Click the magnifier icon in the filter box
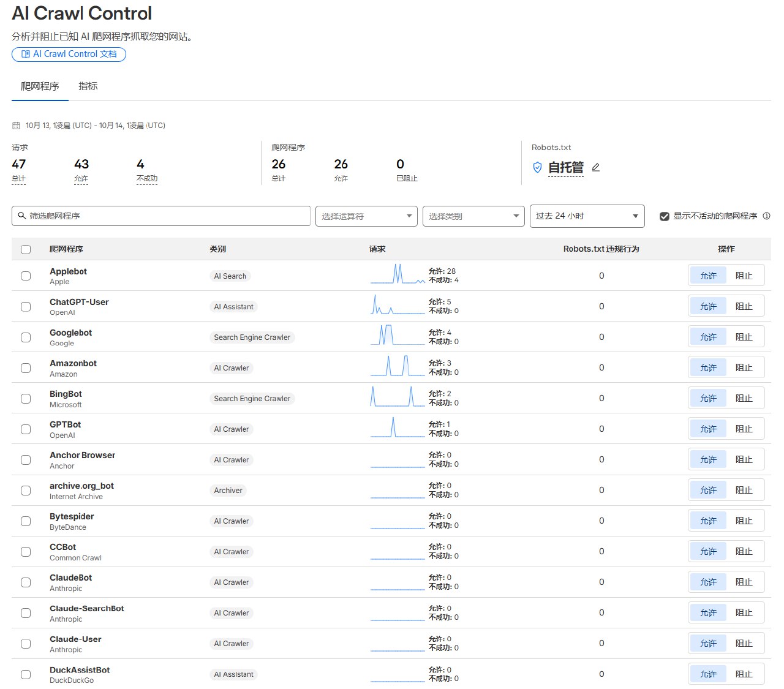This screenshot has width=784, height=689. pos(22,216)
